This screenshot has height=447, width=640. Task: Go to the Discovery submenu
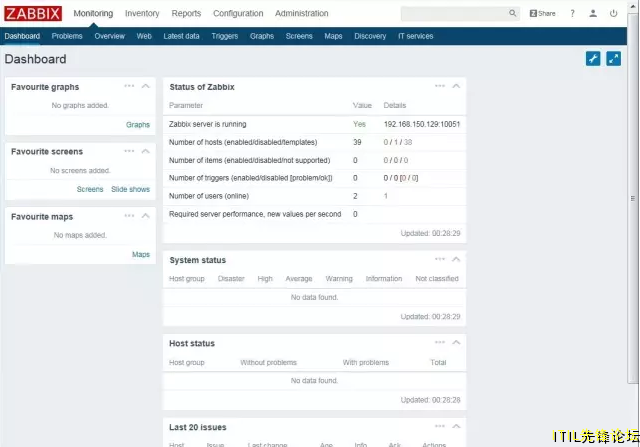[370, 36]
